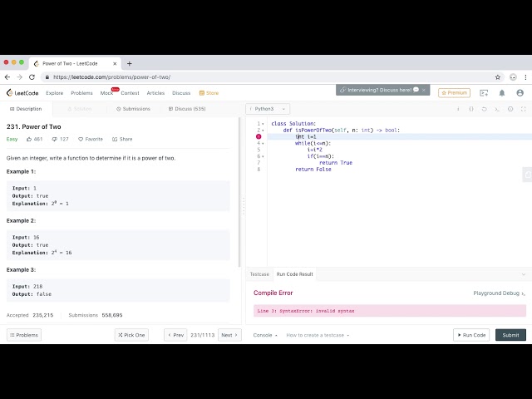Click the Premium button
The width and height of the screenshot is (532, 399).
454,93
